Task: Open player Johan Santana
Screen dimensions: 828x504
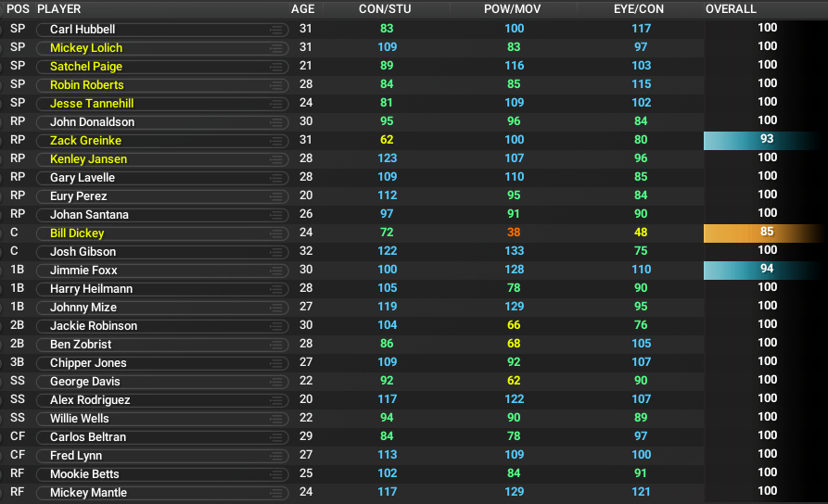Action: coord(89,215)
